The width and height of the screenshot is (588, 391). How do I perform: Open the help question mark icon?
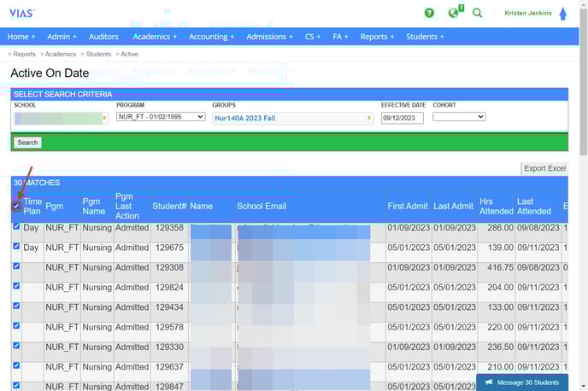tap(429, 13)
